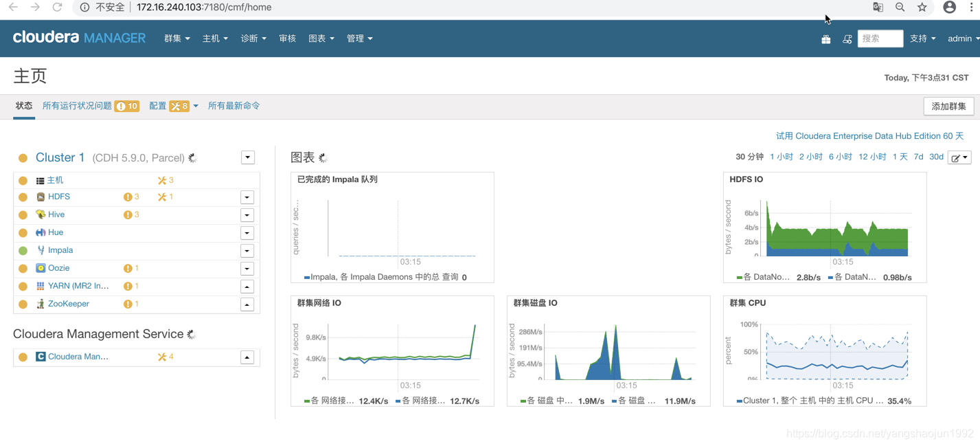Open the 配置 issues dropdown tab
The height and width of the screenshot is (446, 980).
coord(174,106)
